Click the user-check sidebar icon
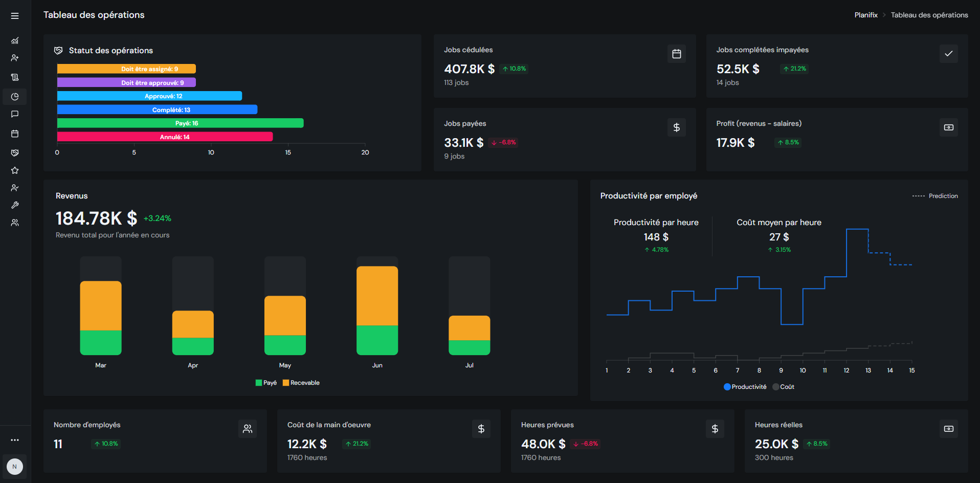 (x=15, y=188)
